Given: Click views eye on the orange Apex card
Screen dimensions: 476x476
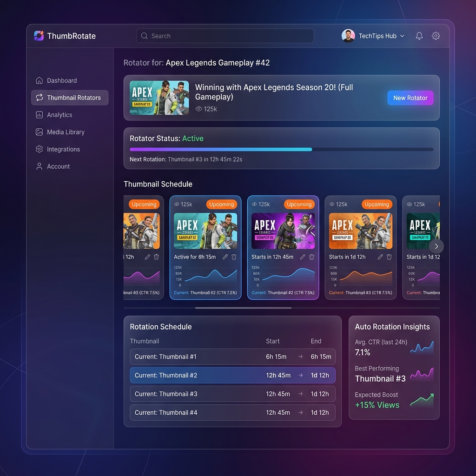Looking at the screenshot, I should (x=332, y=205).
